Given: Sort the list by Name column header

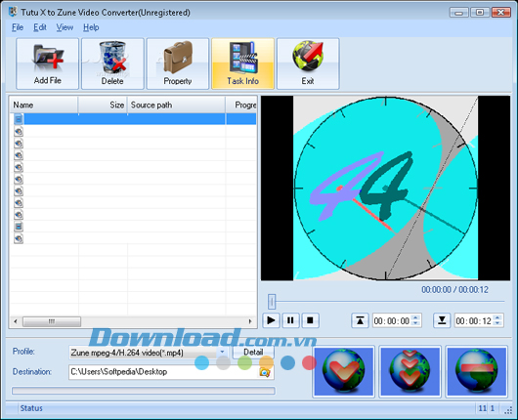Looking at the screenshot, I should point(44,105).
